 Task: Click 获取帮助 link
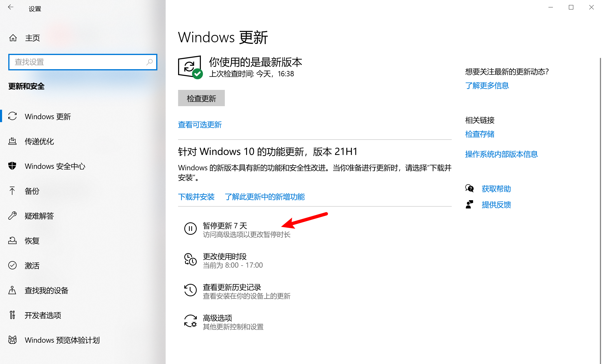tap(496, 189)
